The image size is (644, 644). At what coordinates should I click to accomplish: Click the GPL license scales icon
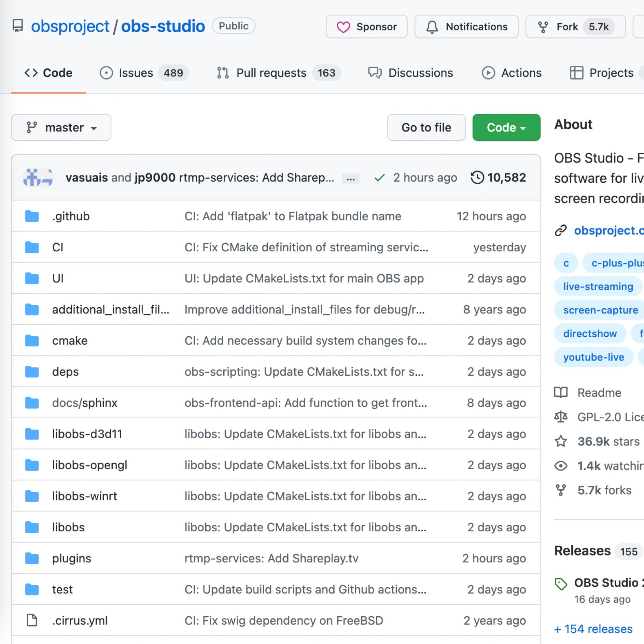coord(561,417)
